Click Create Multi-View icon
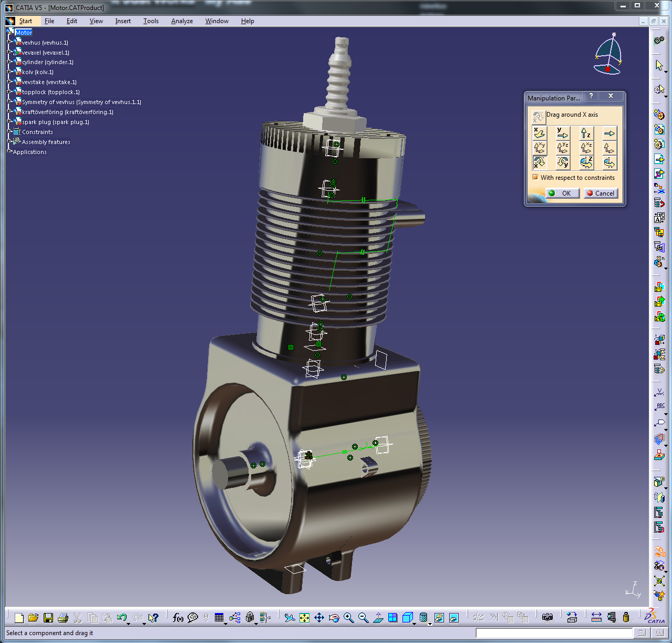Image resolution: width=672 pixels, height=643 pixels. (x=392, y=618)
